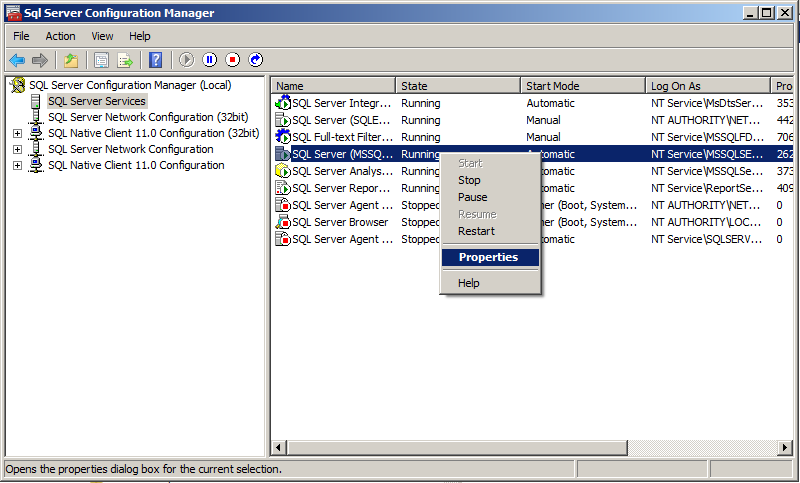Click the Back arrow toolbar icon
Image resolution: width=800 pixels, height=483 pixels.
click(17, 60)
